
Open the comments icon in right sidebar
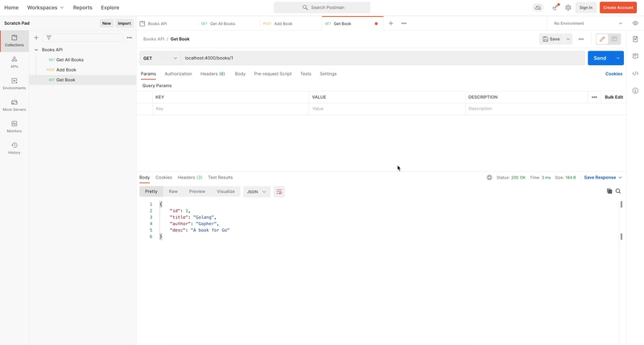click(635, 56)
